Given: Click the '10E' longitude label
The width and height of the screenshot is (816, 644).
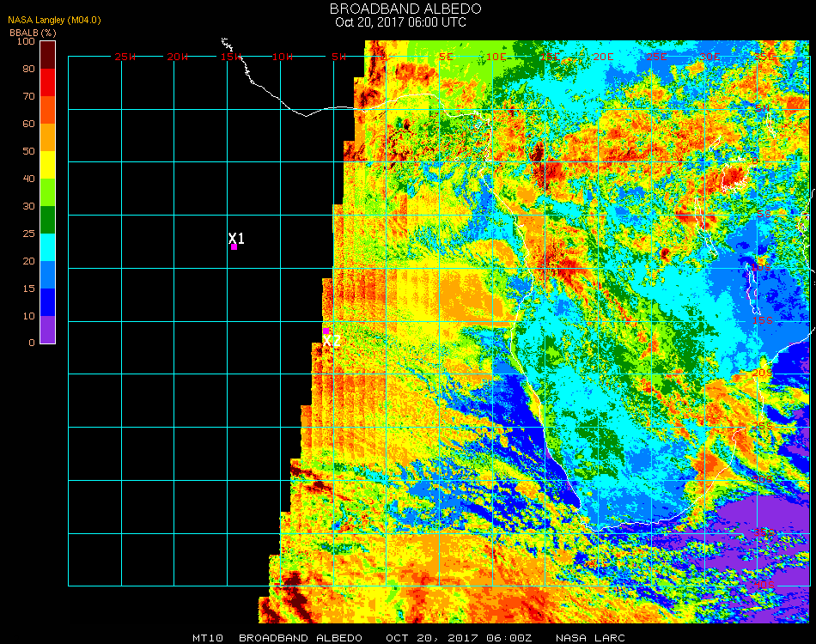Looking at the screenshot, I should (496, 57).
